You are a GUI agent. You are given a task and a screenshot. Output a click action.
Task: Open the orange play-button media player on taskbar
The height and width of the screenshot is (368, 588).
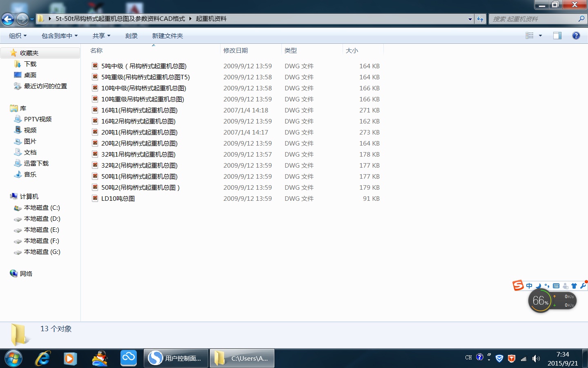[x=70, y=359]
